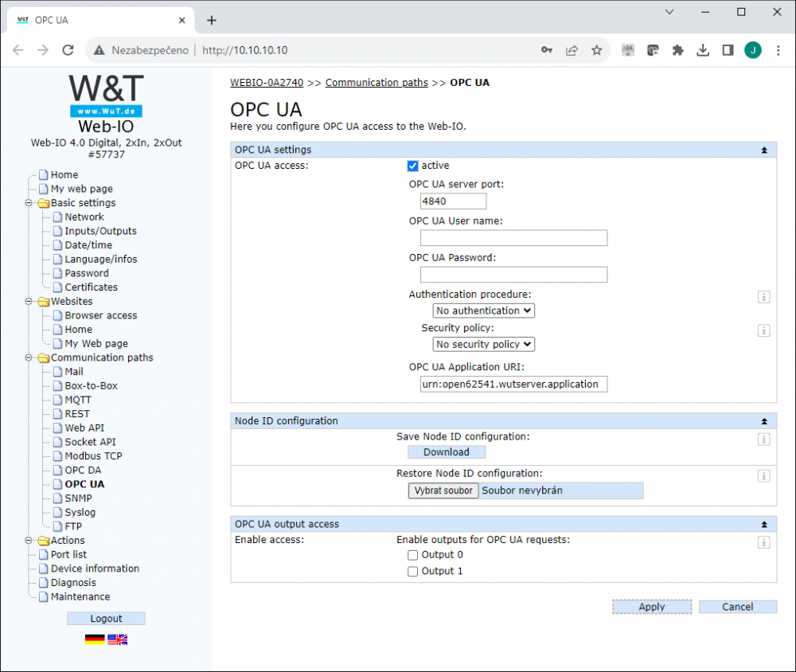Open Modbus TCP in navigation tree
Viewport: 796px width, 672px height.
tap(93, 456)
